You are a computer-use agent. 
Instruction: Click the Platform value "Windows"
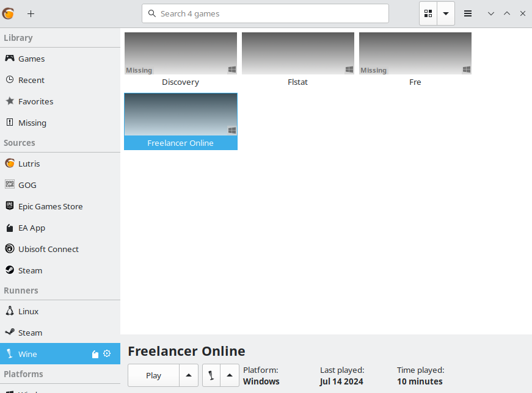261,381
